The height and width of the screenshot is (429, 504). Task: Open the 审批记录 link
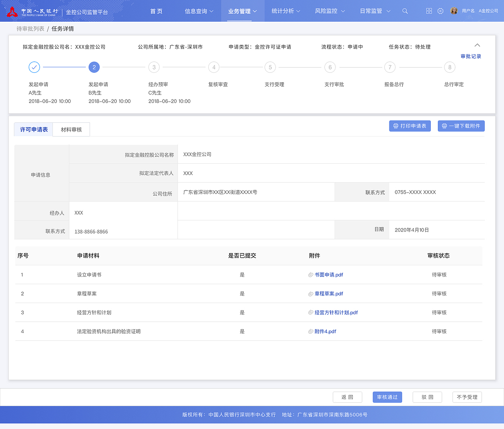pyautogui.click(x=471, y=56)
